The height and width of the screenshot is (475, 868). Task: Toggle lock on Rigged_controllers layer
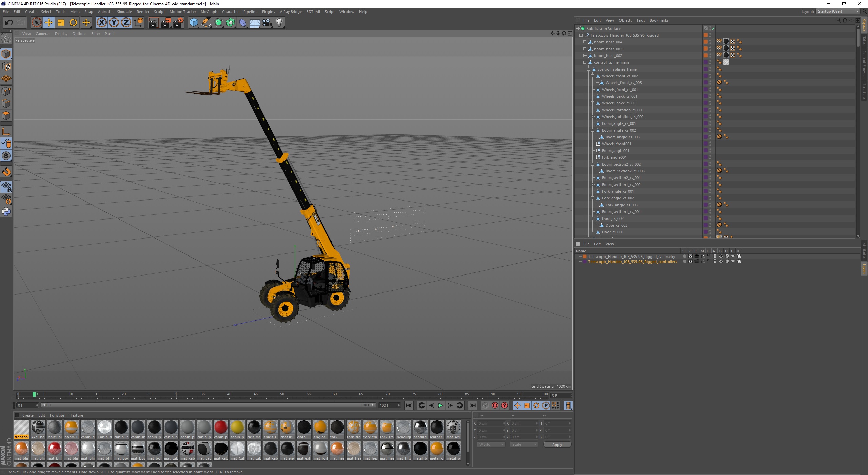click(708, 262)
